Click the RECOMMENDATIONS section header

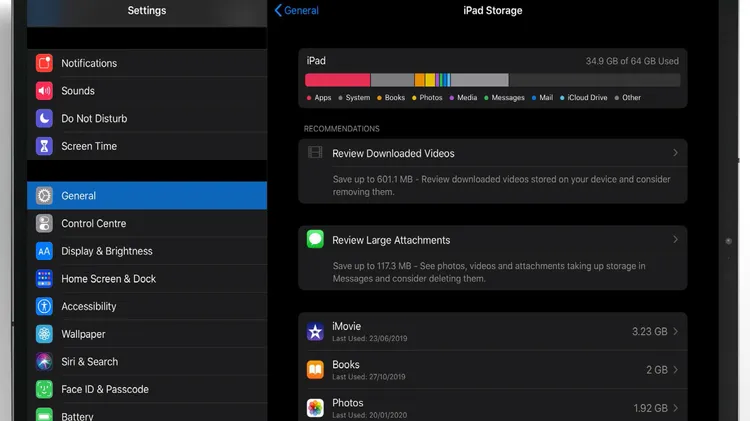(342, 129)
